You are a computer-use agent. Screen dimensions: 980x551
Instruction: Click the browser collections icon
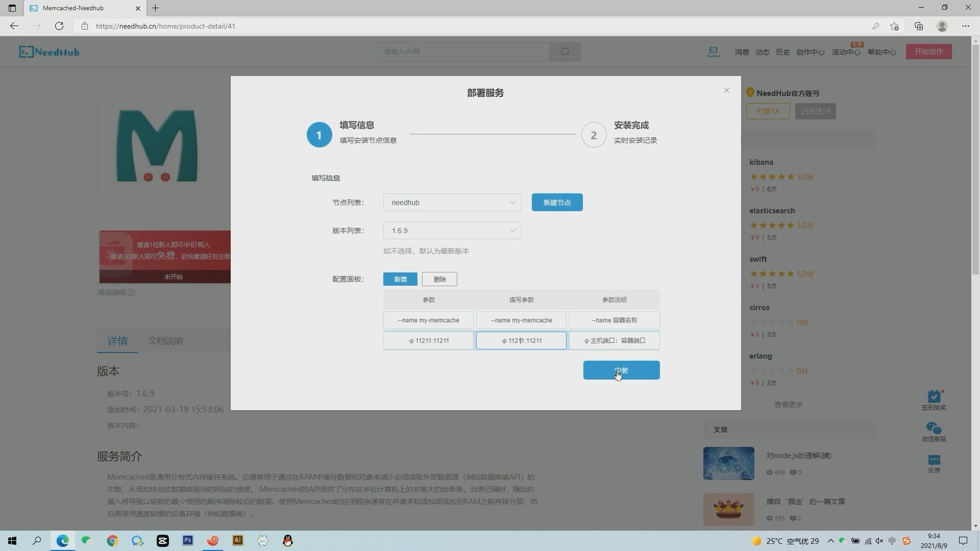tap(919, 26)
